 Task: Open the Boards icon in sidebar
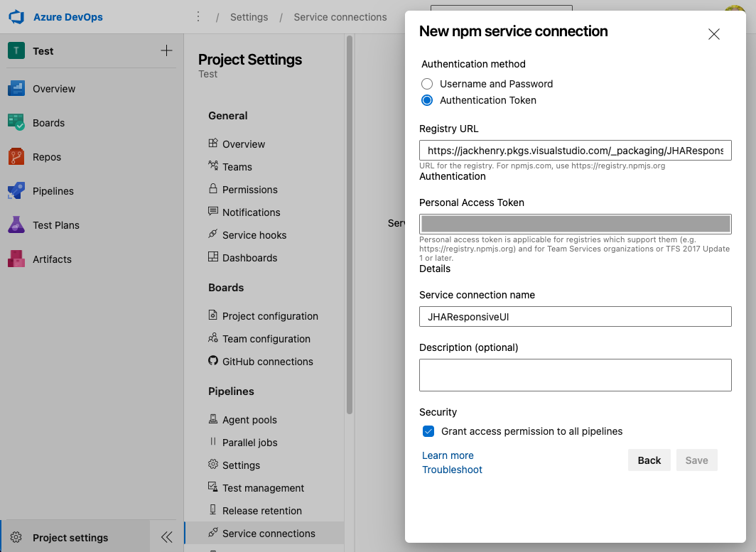click(16, 123)
